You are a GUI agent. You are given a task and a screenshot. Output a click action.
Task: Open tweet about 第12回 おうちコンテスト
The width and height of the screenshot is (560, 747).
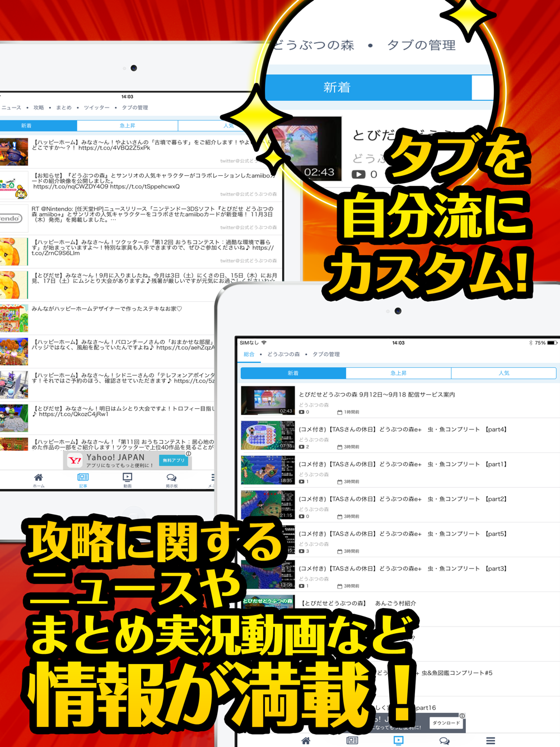click(x=140, y=251)
